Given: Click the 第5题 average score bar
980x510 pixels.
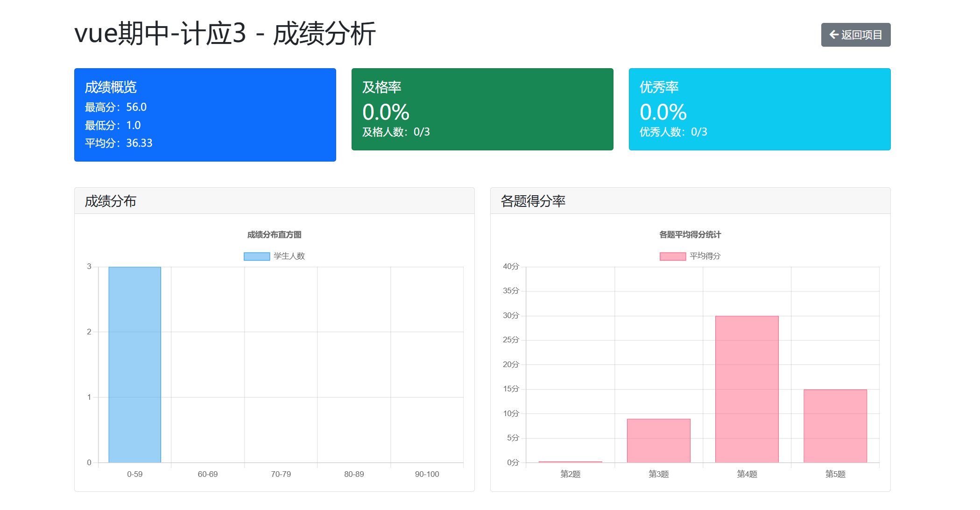Looking at the screenshot, I should (x=835, y=426).
